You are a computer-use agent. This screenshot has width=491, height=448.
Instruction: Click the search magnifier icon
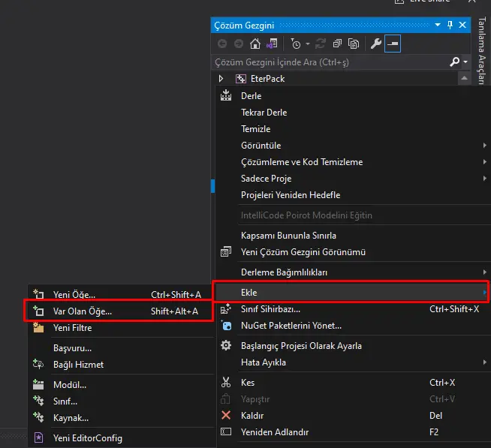coord(454,62)
